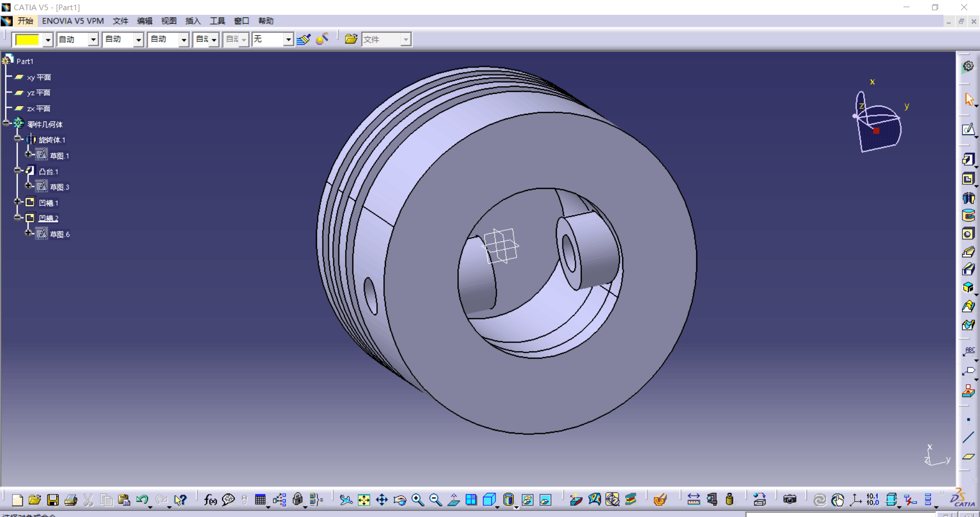The width and height of the screenshot is (980, 517).
Task: Select the Zoom In magnifier icon
Action: point(418,500)
